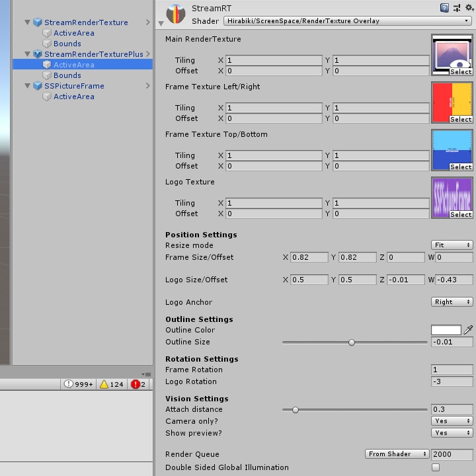Open the panel options menu above console

click(x=146, y=374)
